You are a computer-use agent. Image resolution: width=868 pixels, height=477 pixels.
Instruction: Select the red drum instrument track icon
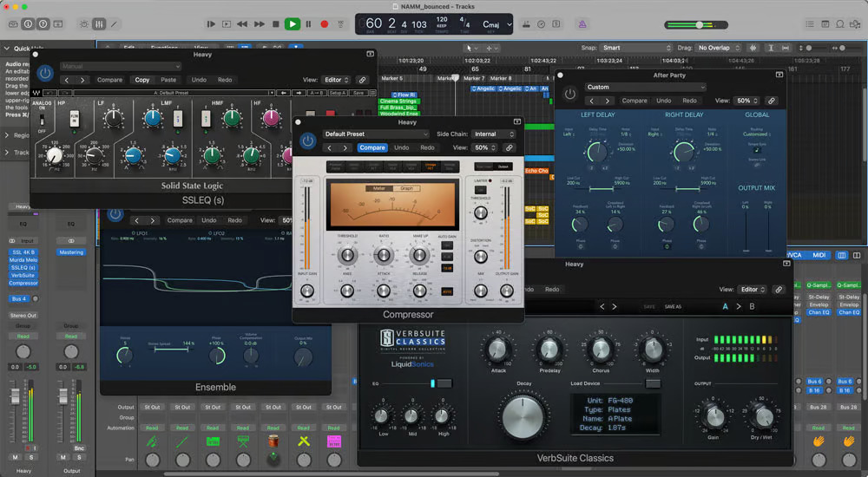tap(273, 441)
